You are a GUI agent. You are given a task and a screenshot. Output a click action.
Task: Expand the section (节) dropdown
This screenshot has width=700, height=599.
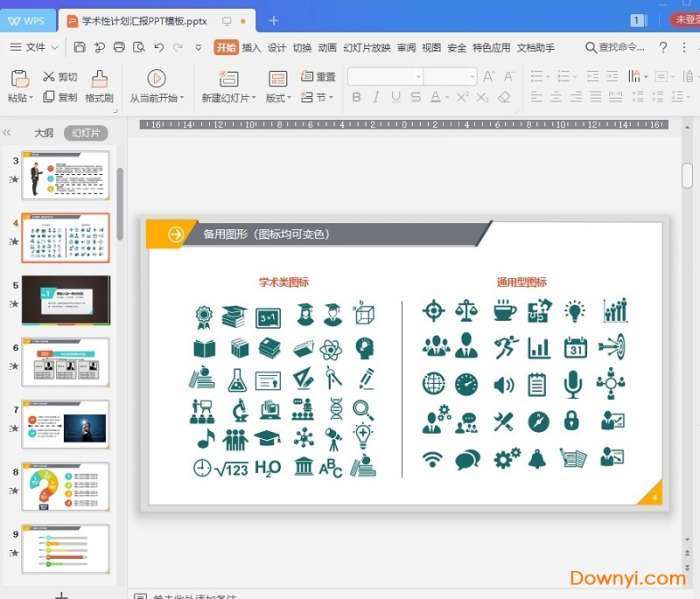(x=331, y=97)
